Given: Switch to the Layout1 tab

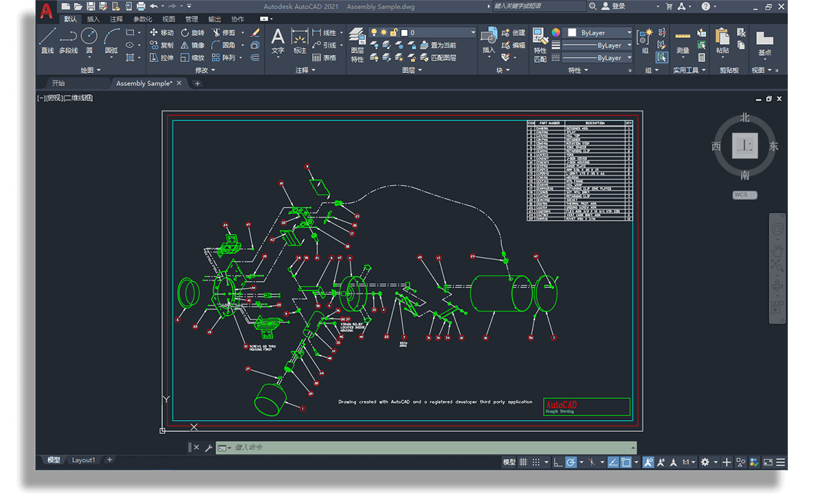Looking at the screenshot, I should (84, 460).
